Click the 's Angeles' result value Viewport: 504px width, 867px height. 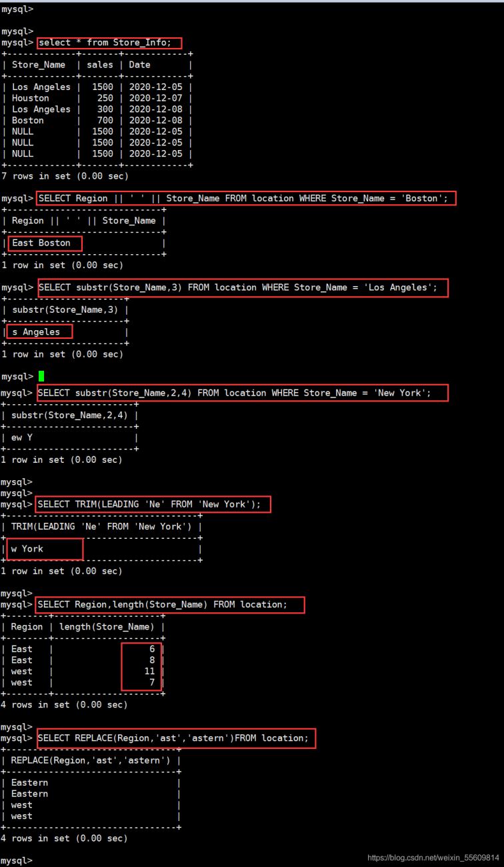(x=36, y=332)
